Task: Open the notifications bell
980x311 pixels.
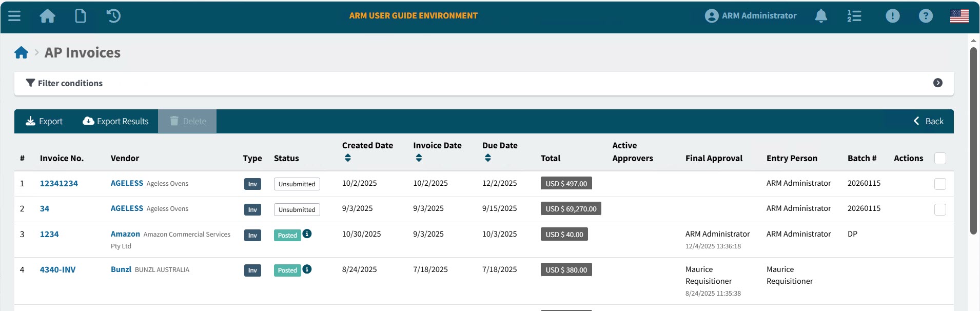Action: pos(821,16)
